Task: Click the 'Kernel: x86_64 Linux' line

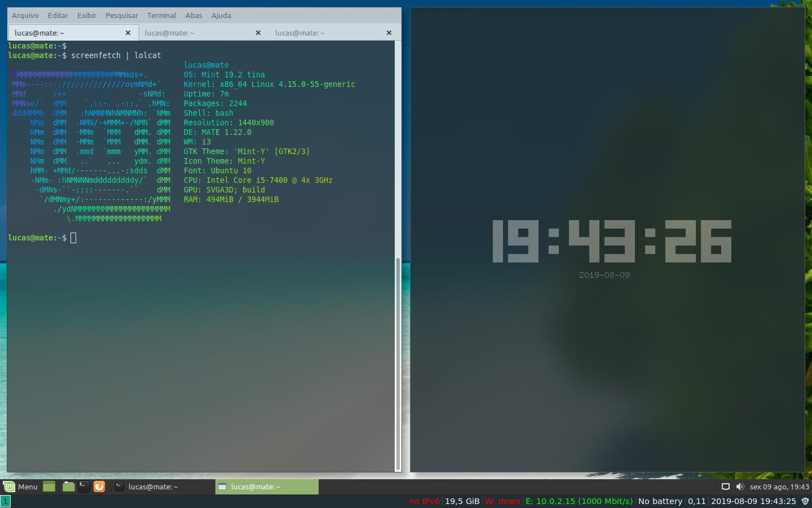Action: coord(269,84)
